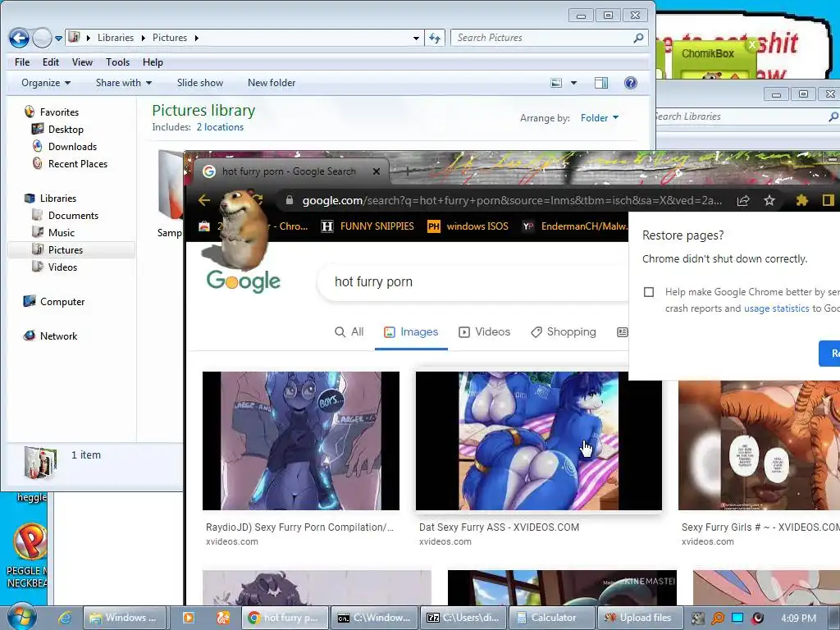Tick the Help make Google Chrome better checkbox
The image size is (840, 630).
click(x=649, y=292)
